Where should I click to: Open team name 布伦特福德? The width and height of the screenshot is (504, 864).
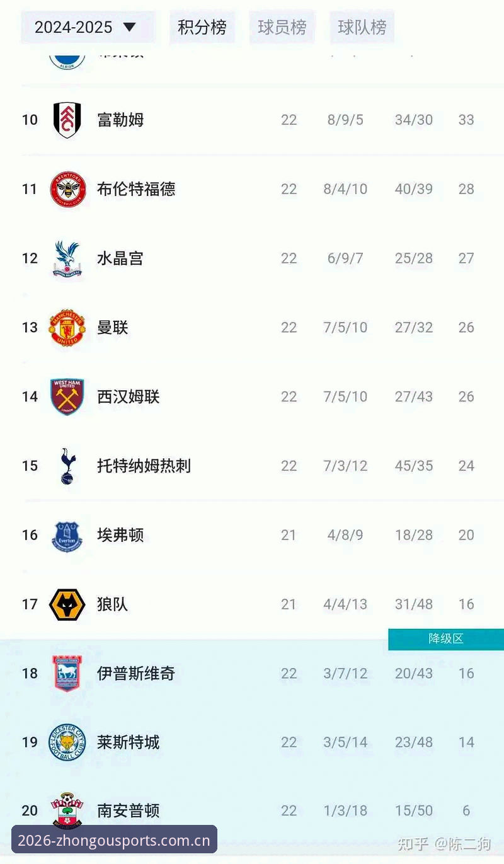coord(136,189)
